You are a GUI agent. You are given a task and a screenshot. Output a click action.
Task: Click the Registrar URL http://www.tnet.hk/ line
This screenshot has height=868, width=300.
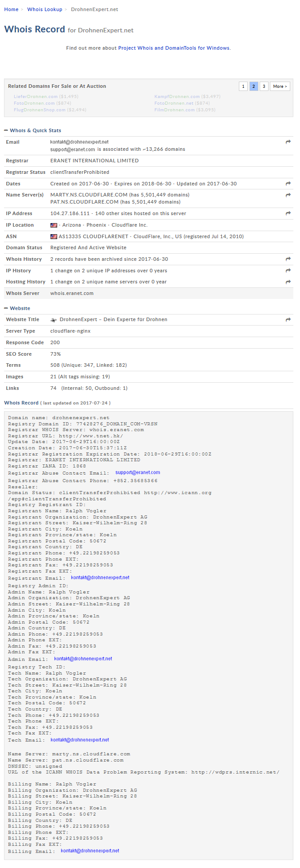coord(66,436)
